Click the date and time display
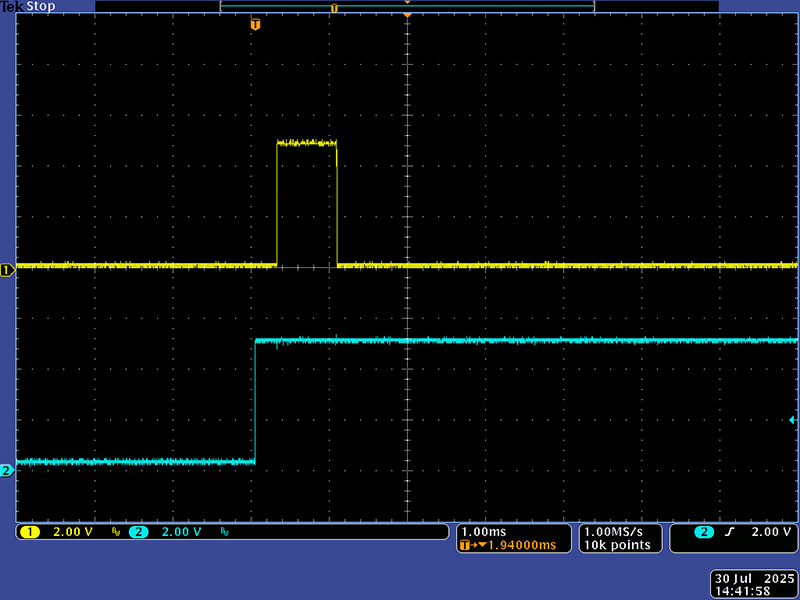 (x=753, y=585)
